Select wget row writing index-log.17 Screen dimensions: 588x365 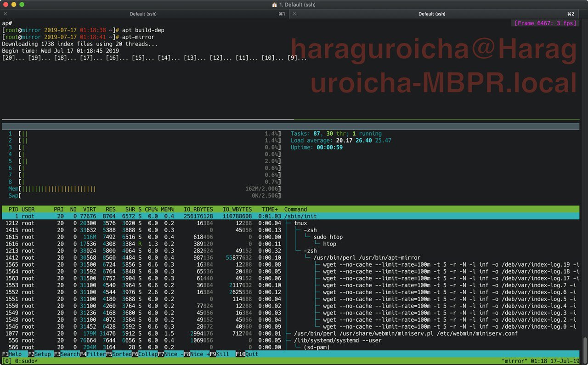pyautogui.click(x=290, y=278)
